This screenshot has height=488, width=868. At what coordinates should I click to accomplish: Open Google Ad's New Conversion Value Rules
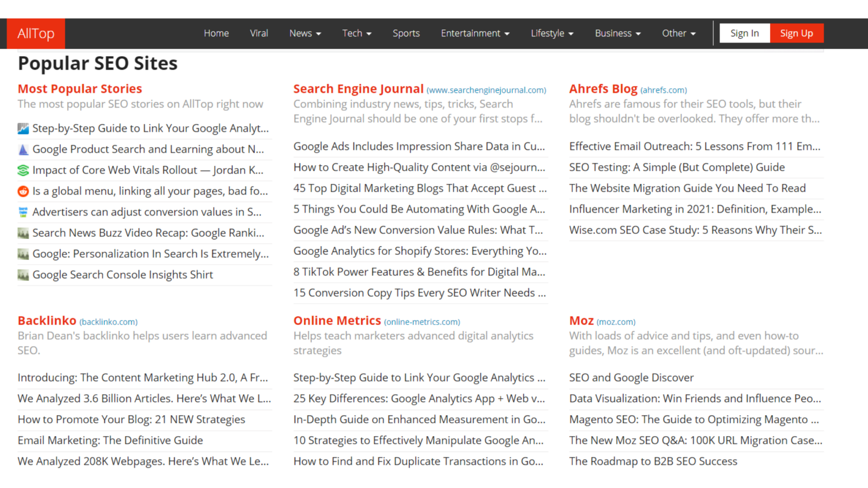[418, 230]
